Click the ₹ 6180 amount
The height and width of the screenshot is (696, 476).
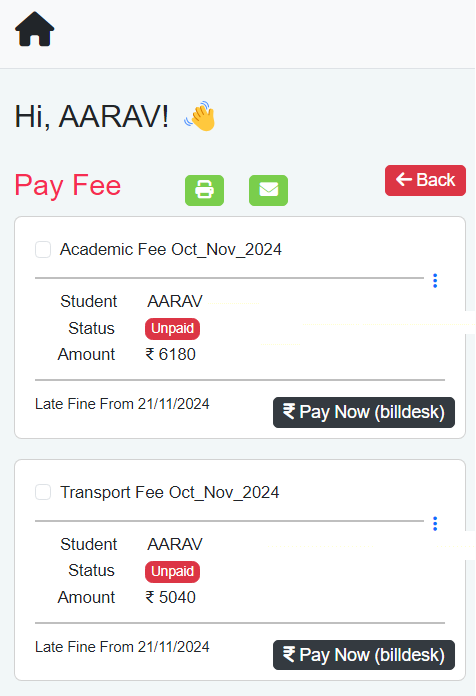point(171,354)
